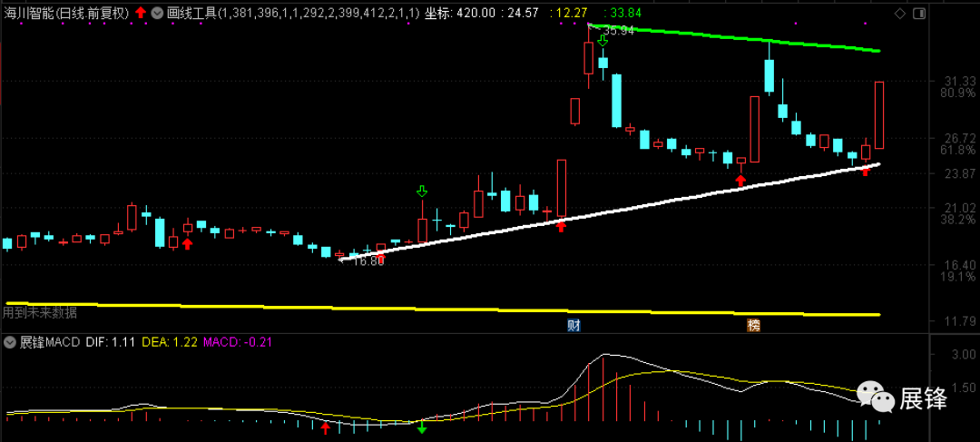Click the 35.94 high price label

coord(619,31)
